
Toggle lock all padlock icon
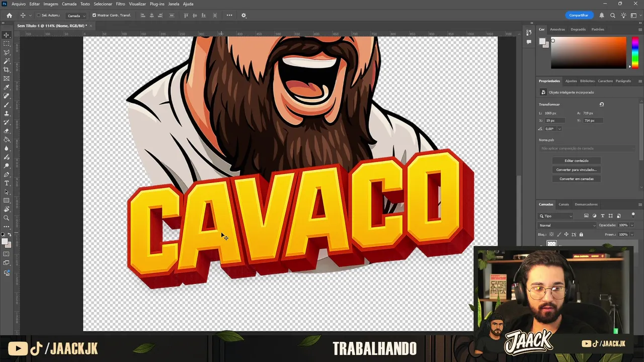(581, 234)
